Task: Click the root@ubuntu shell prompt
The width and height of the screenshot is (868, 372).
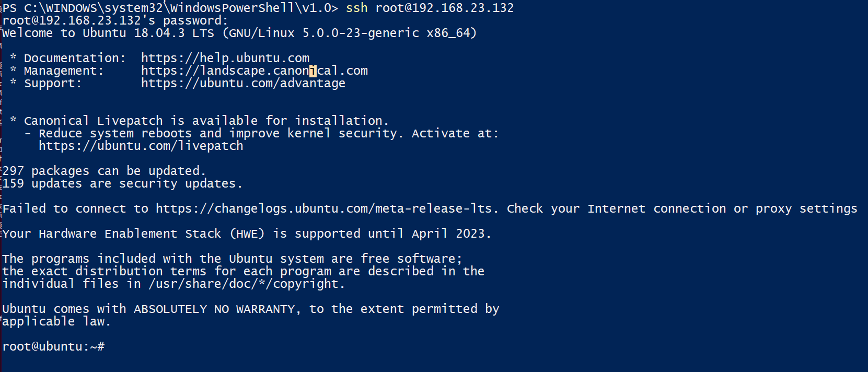Action: 53,346
